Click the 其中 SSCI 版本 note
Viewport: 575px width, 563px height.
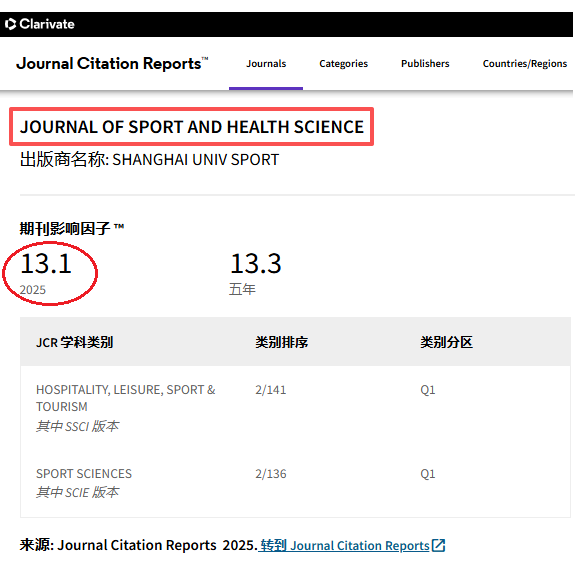point(77,426)
